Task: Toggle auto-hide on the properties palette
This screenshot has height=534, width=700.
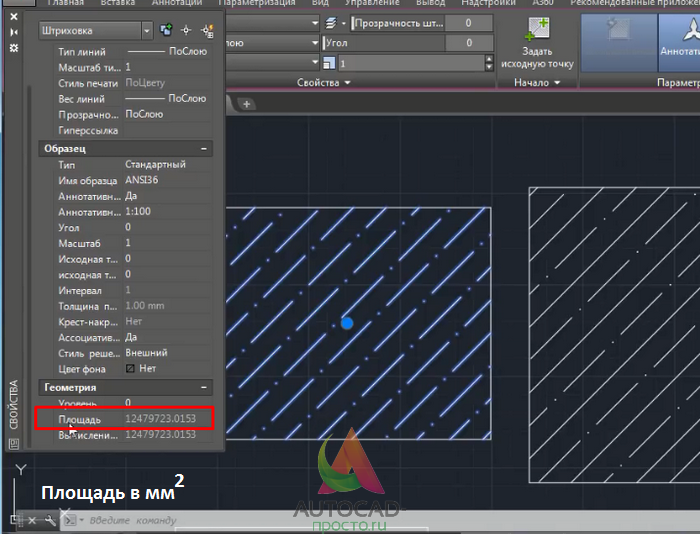Action: coord(14,32)
